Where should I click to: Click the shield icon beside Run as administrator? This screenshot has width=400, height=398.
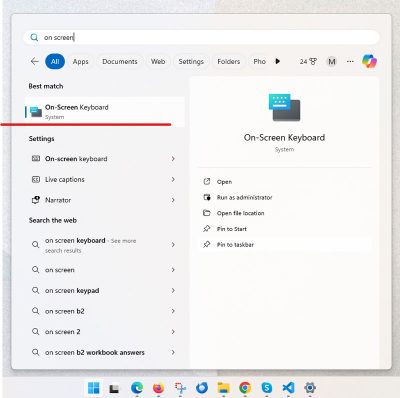point(207,197)
